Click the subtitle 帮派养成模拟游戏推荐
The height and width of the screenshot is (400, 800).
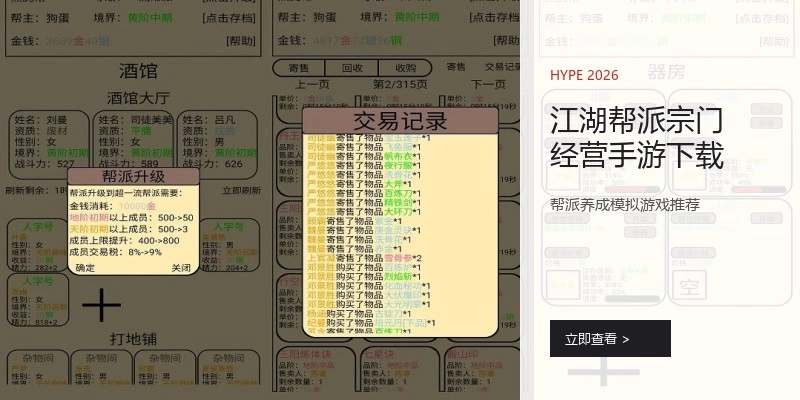click(625, 205)
